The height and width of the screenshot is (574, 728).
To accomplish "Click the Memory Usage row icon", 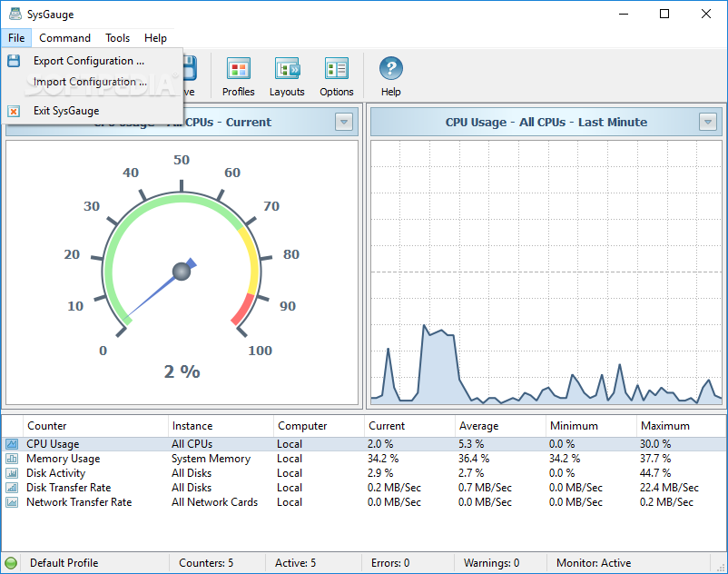I will 12,459.
